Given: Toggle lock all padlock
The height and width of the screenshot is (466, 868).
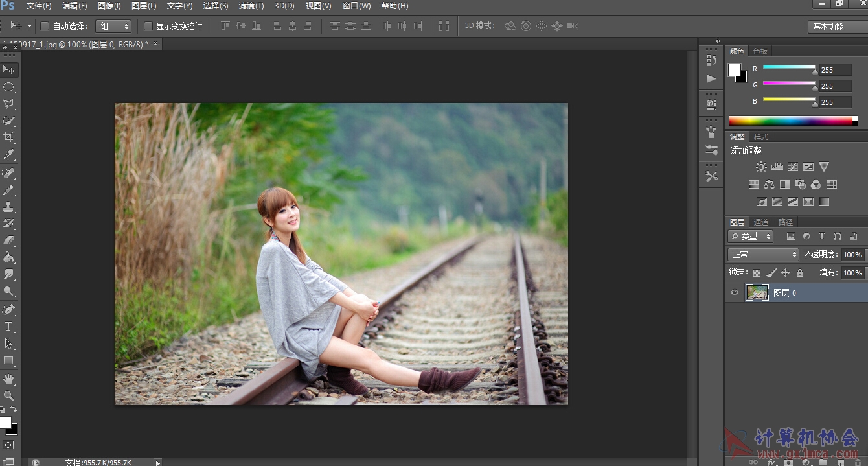Looking at the screenshot, I should click(x=799, y=273).
